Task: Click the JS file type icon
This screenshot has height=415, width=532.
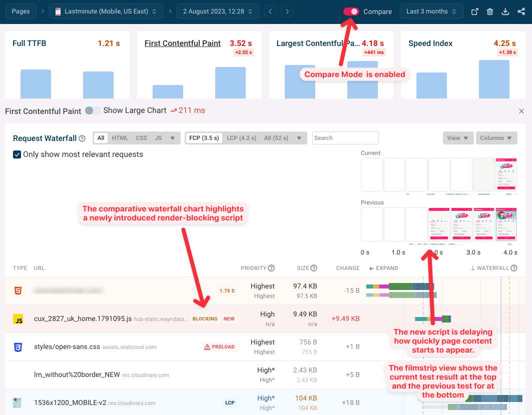Action: coord(18,319)
